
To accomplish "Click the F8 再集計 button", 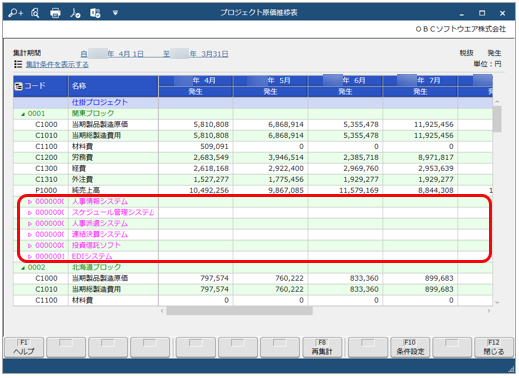I will click(x=322, y=348).
